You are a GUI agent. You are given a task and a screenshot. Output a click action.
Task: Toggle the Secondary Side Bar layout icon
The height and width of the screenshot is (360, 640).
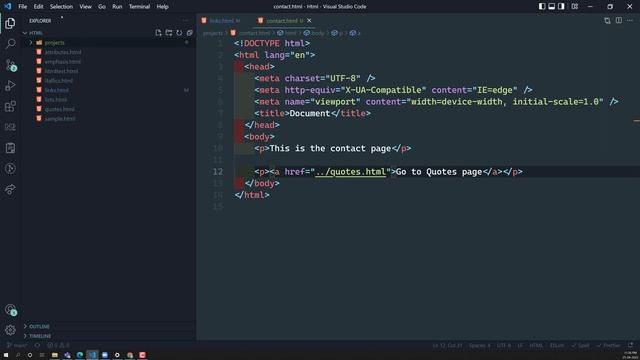coord(561,7)
